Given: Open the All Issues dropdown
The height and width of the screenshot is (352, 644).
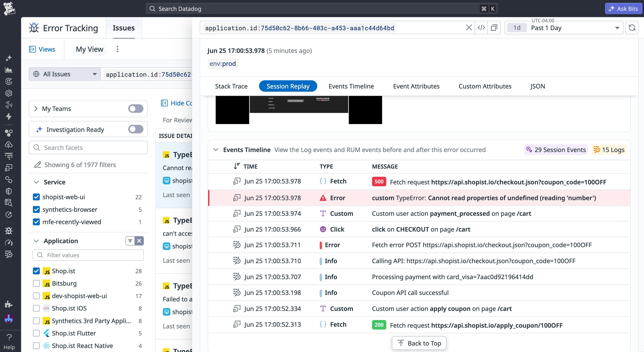Looking at the screenshot, I should point(65,74).
